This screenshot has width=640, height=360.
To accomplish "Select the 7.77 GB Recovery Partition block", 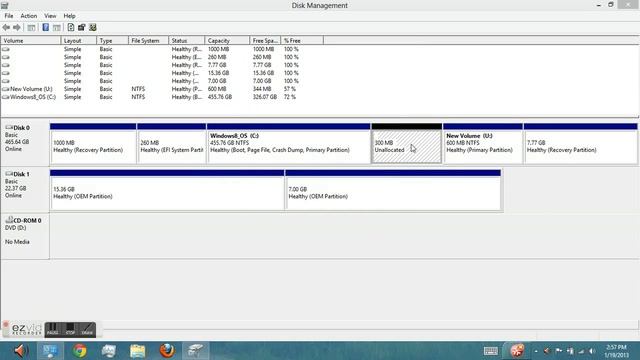I will [580, 144].
